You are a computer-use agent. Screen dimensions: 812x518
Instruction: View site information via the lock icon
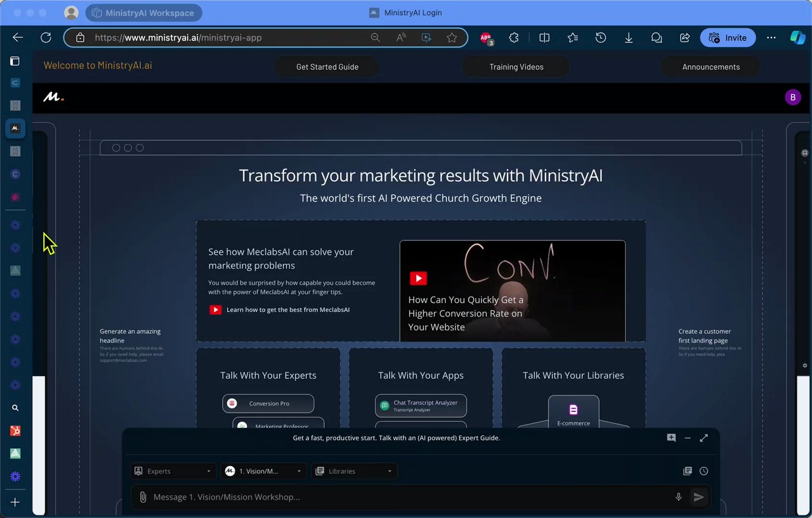pyautogui.click(x=80, y=37)
